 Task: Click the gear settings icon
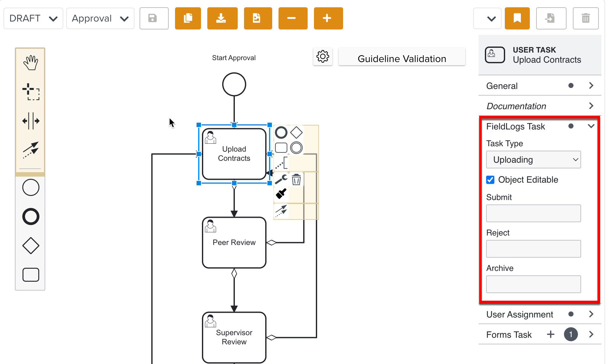tap(323, 57)
